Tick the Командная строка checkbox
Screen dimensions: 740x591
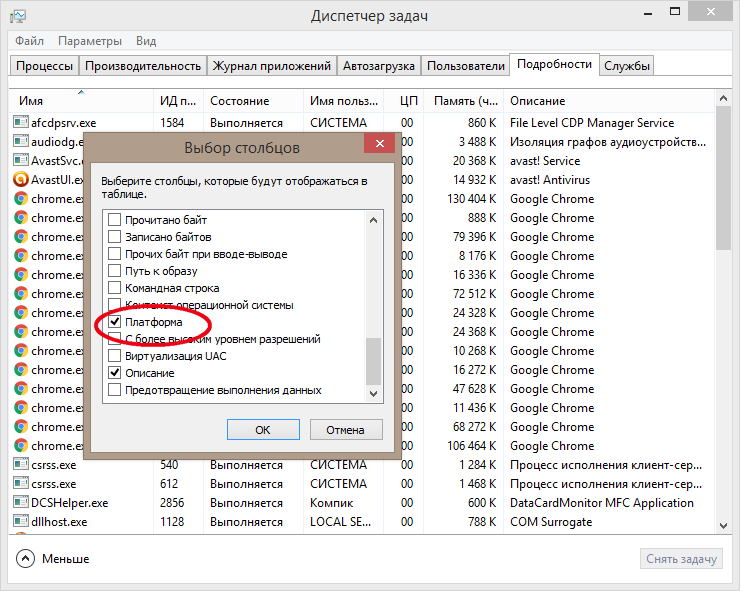coord(114,287)
